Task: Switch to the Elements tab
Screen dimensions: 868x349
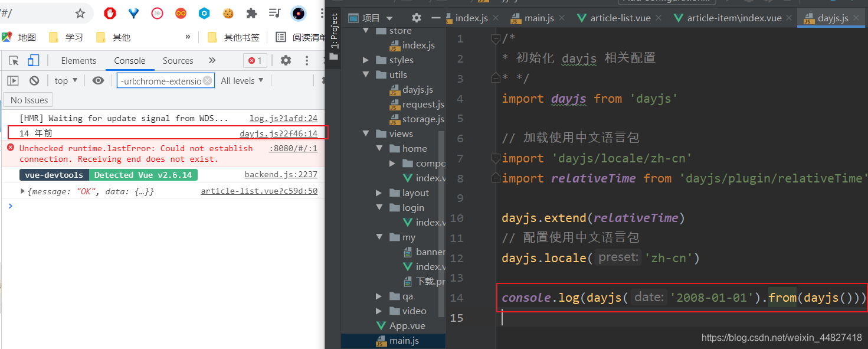Action: coord(78,60)
